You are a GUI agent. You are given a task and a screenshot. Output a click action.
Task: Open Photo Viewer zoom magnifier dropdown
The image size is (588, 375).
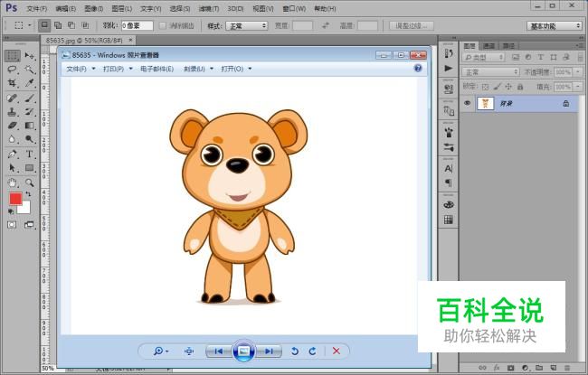161,351
